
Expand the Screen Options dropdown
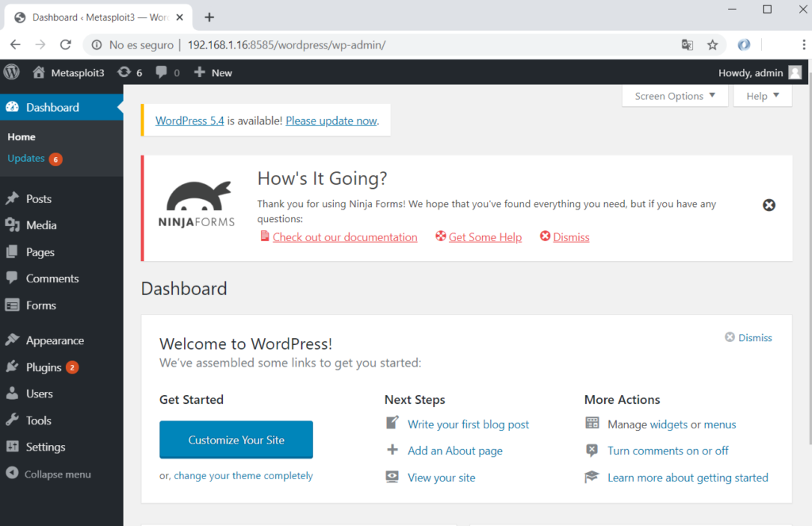pos(675,96)
